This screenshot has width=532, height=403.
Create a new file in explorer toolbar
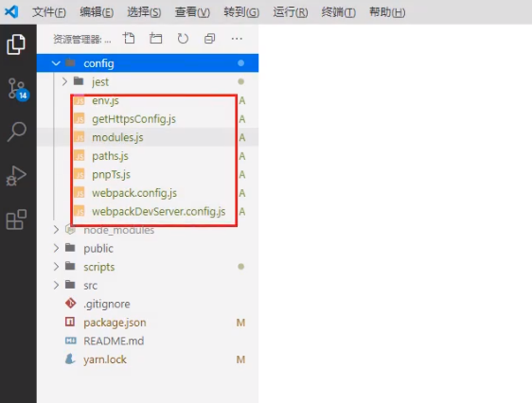pyautogui.click(x=129, y=38)
